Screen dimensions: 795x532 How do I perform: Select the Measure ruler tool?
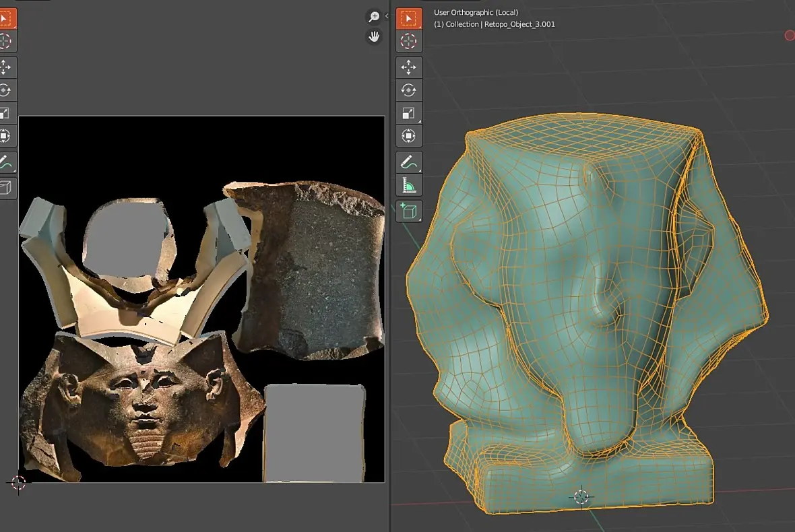[x=408, y=185]
